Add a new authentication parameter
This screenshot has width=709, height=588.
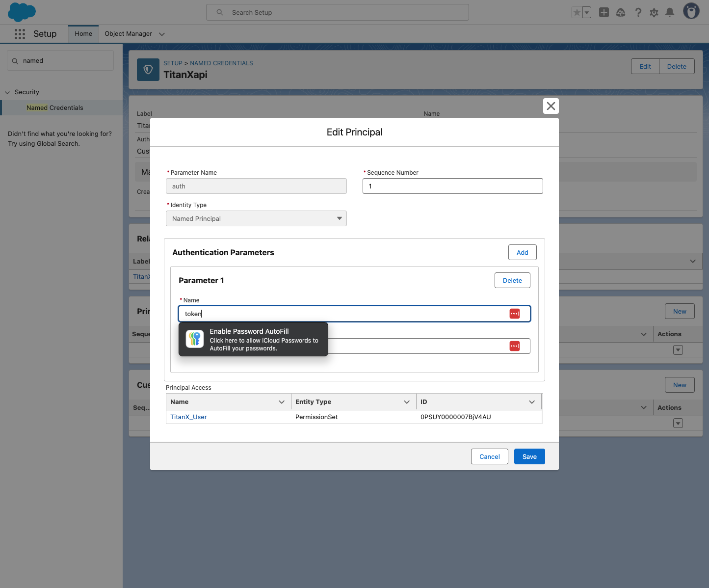coord(523,252)
